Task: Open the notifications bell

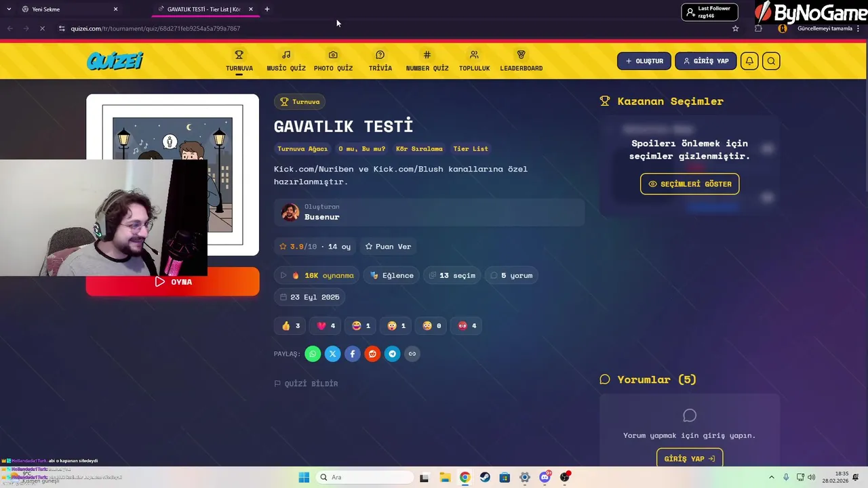Action: pos(749,61)
